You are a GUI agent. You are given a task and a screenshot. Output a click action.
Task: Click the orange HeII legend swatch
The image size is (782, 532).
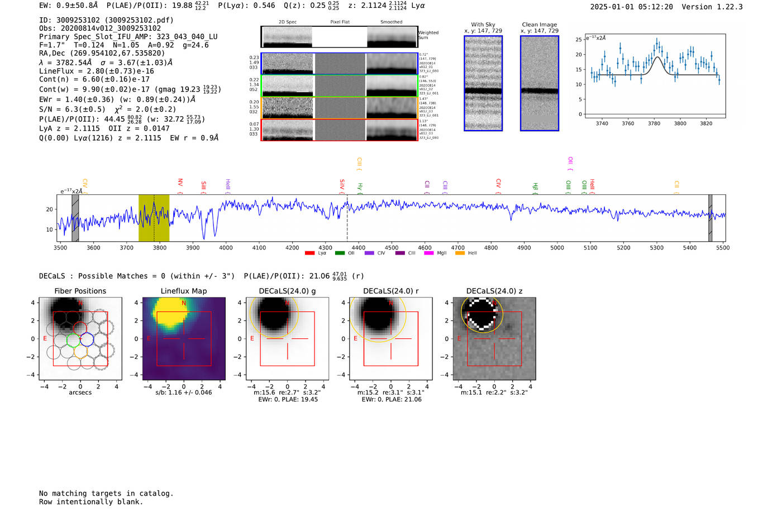point(460,253)
